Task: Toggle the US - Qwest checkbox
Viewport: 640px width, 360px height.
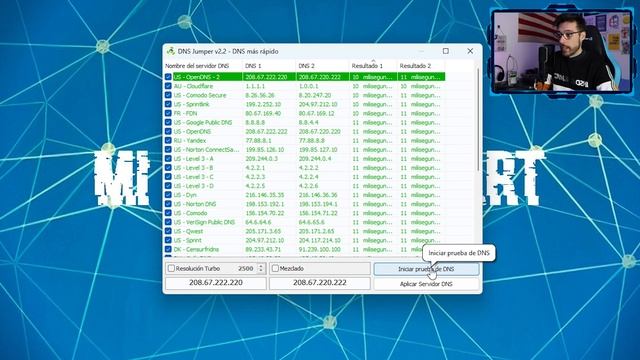Action: [168, 231]
